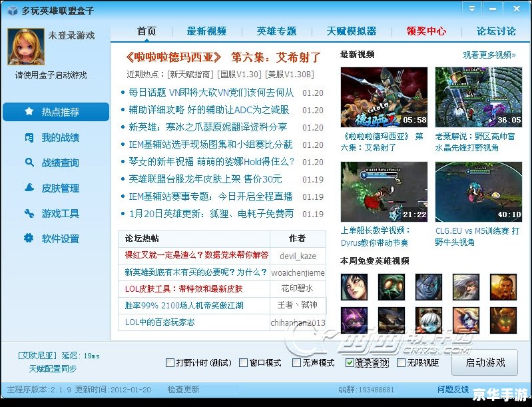Click the 启动游戏 button
Image resolution: width=532 pixels, height=407 pixels.
[x=485, y=362]
